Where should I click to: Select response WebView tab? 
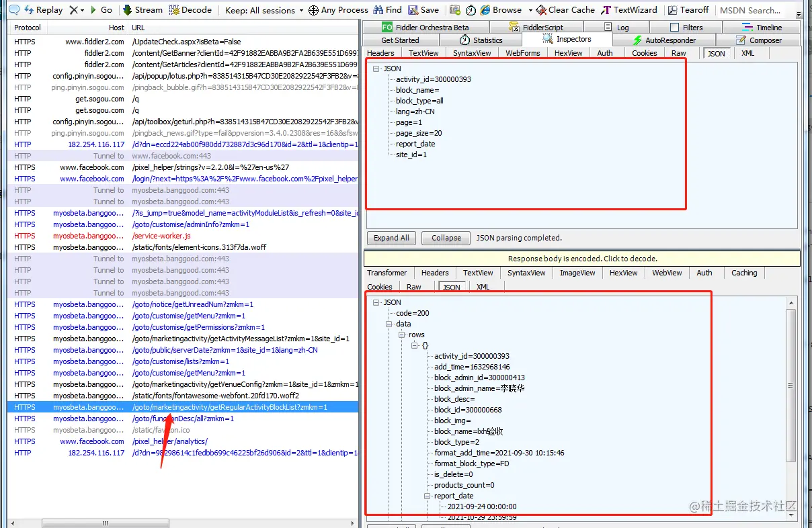667,273
